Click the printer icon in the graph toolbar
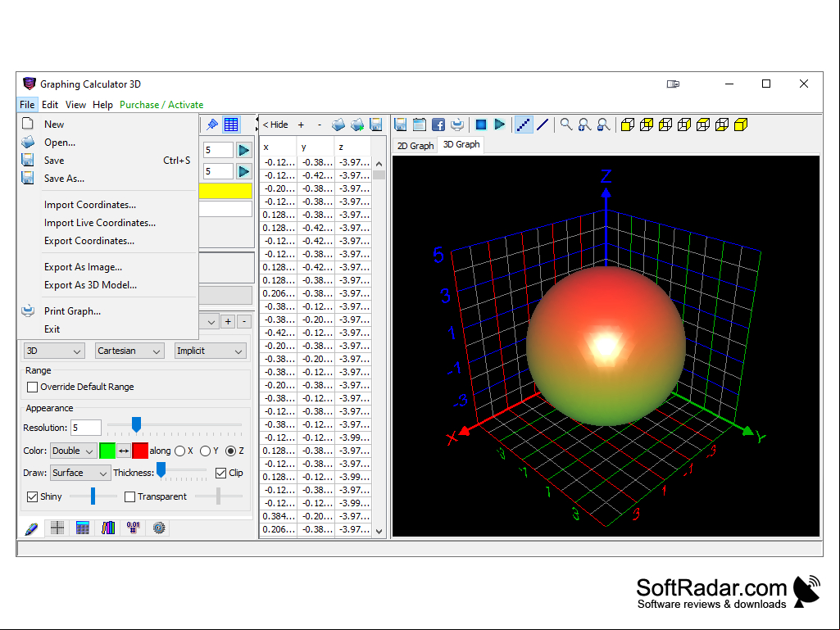 [x=457, y=125]
